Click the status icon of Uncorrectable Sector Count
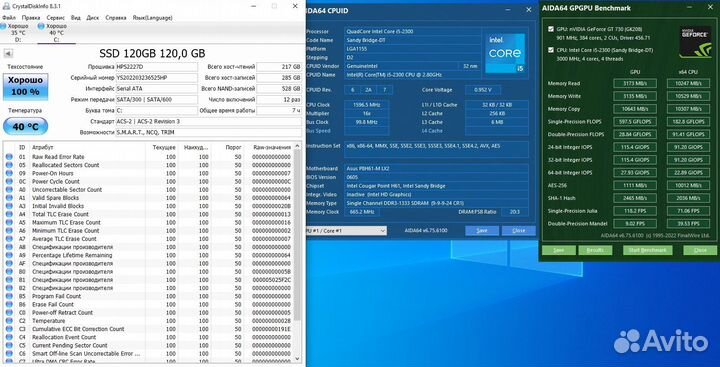Image resolution: width=720 pixels, height=367 pixels. [9, 190]
